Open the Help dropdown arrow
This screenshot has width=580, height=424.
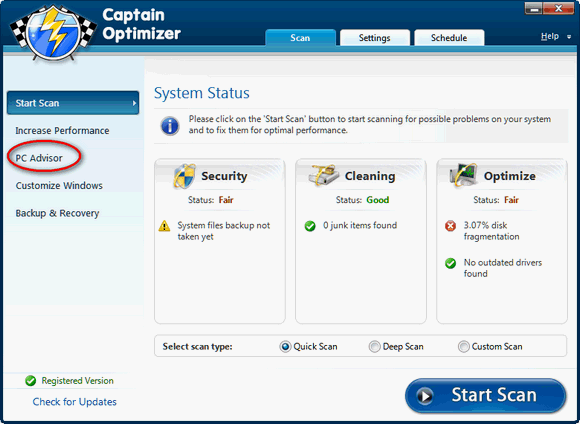coord(569,37)
